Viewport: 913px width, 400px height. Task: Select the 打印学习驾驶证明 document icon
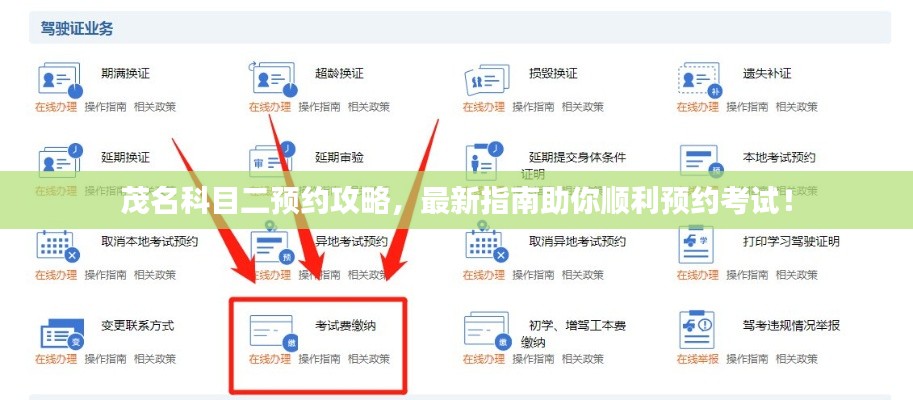pos(696,245)
